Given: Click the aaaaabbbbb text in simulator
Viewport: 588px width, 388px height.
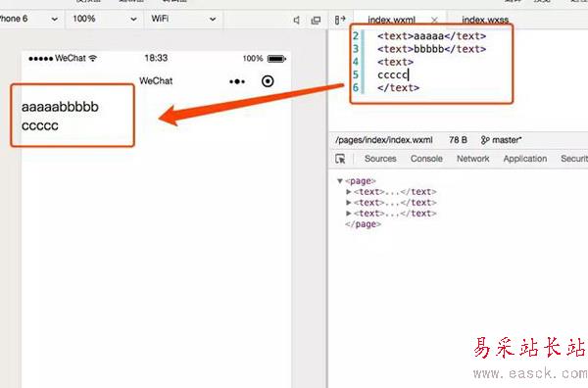Looking at the screenshot, I should pos(60,107).
